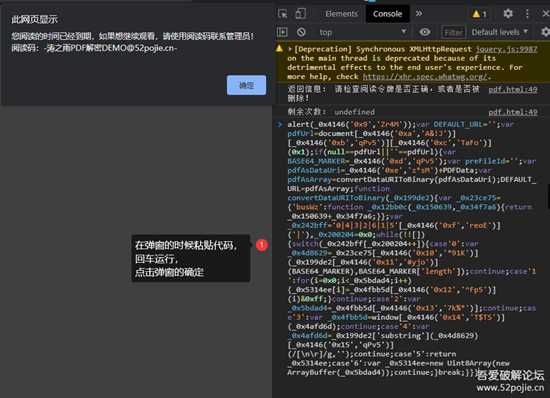Click the alert text with 阅读码

[94, 48]
